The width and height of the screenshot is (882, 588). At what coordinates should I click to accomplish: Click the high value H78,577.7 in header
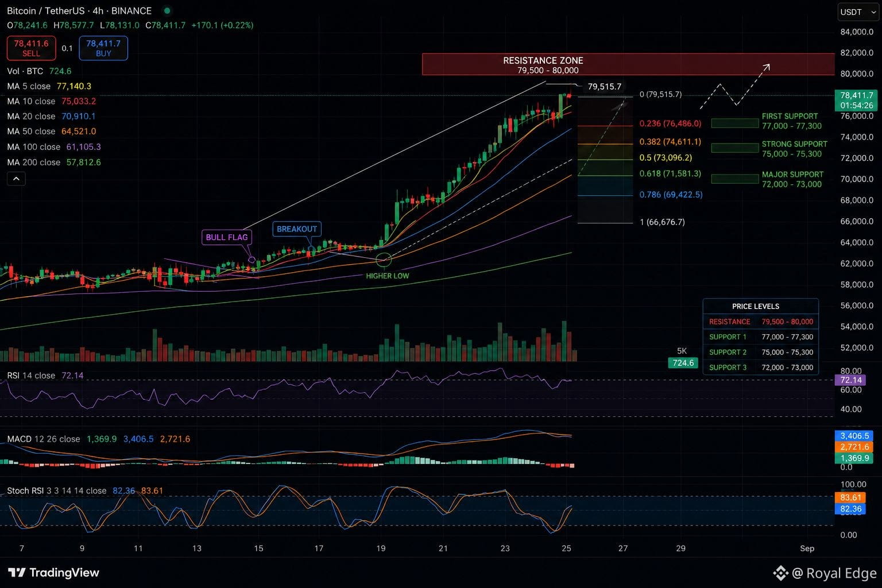coord(73,25)
